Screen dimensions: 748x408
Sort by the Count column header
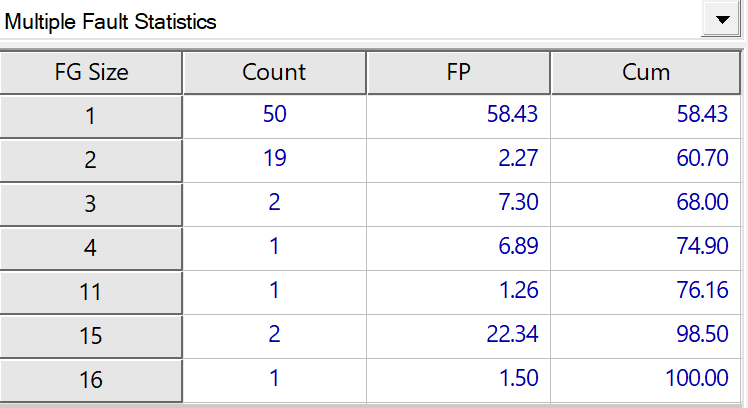[274, 72]
